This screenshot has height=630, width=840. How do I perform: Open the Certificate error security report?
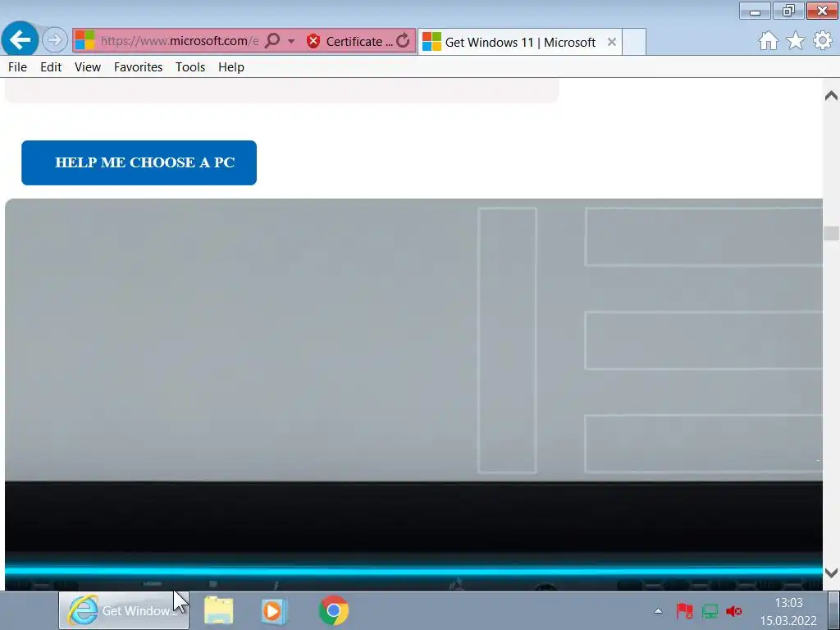point(349,41)
